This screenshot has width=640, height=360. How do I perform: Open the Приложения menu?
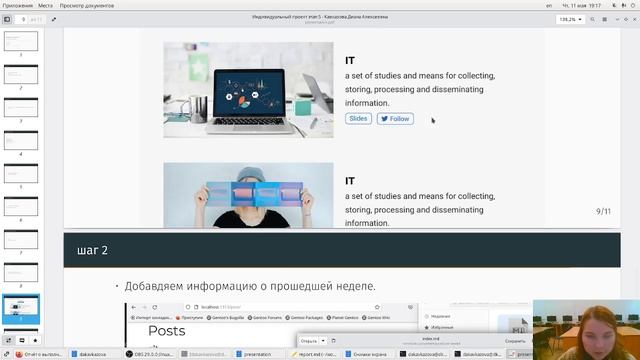[18, 6]
